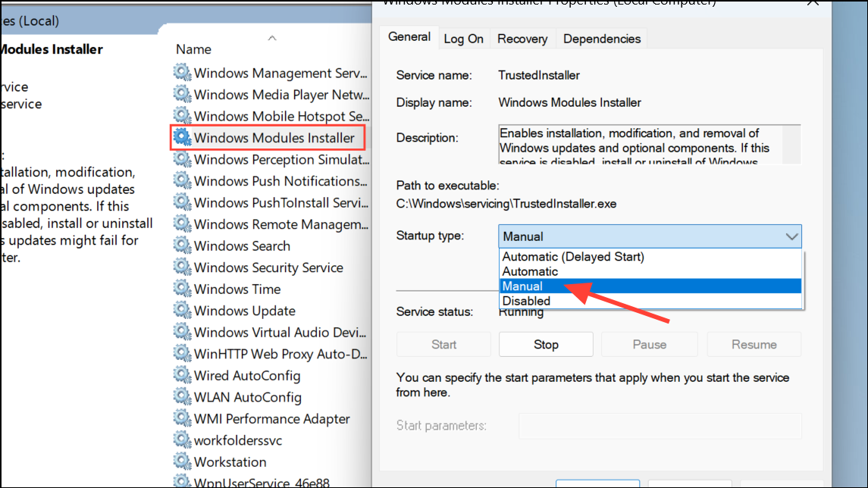Viewport: 868px width, 488px height.
Task: Click gear icon beside Windows Update
Action: pos(182,309)
